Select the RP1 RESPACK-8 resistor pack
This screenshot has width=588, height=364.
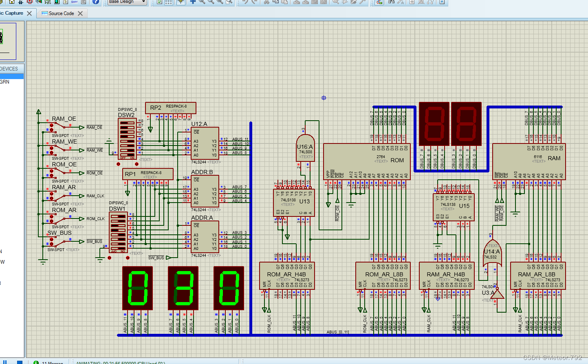(x=148, y=174)
